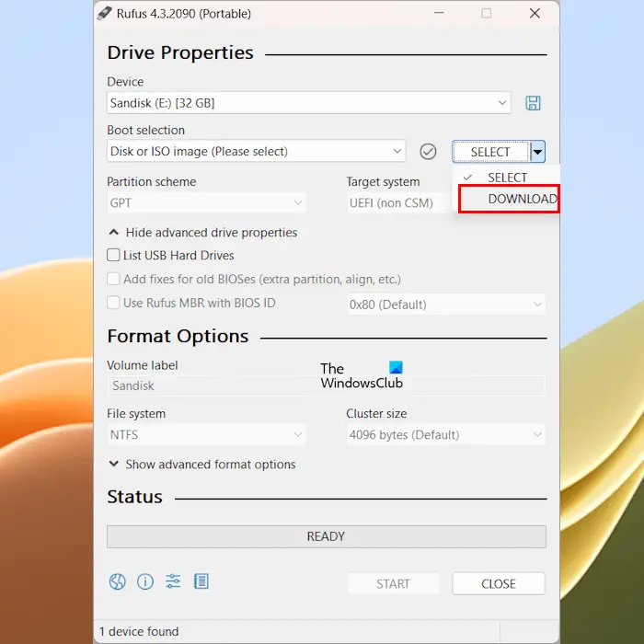This screenshot has width=644, height=644.
Task: Click the SELECT split-button arrow
Action: point(537,152)
